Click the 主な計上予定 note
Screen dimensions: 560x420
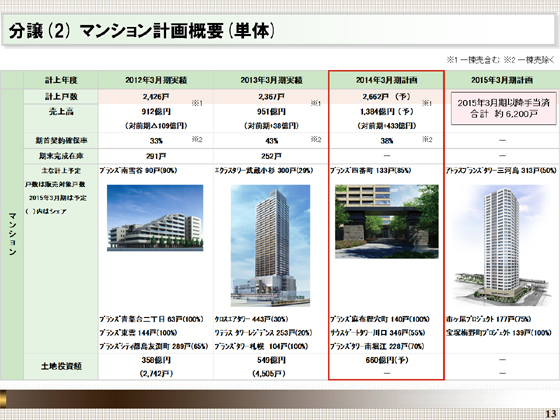coord(61,171)
